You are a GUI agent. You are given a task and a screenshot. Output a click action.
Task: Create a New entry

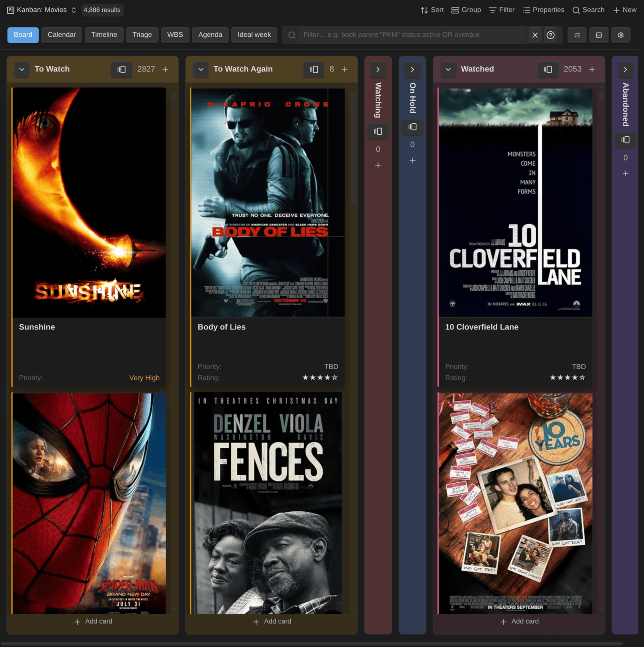[625, 10]
